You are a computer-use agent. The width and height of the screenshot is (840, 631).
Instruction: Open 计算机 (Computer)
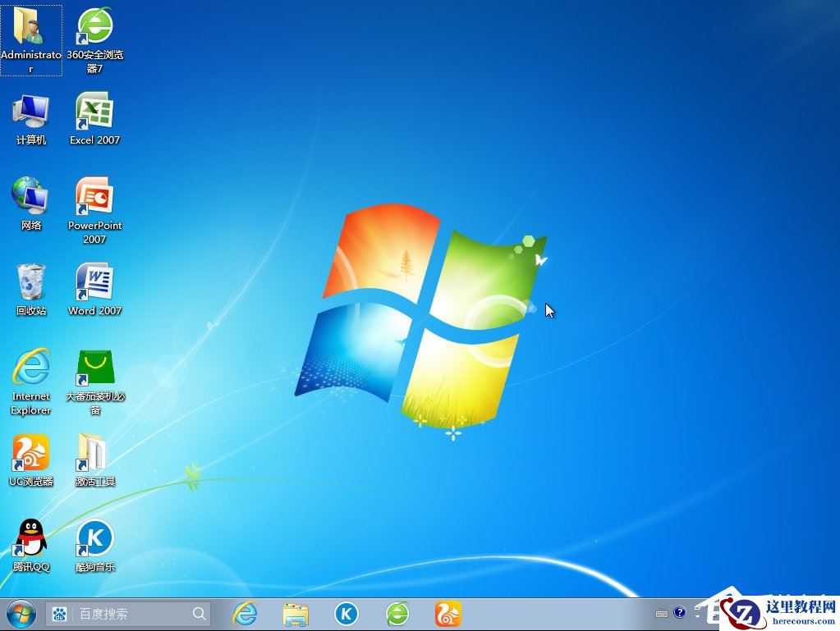31,111
